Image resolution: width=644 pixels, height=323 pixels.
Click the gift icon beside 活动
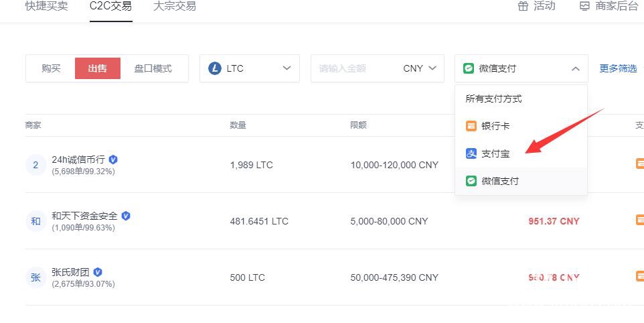pyautogui.click(x=523, y=6)
